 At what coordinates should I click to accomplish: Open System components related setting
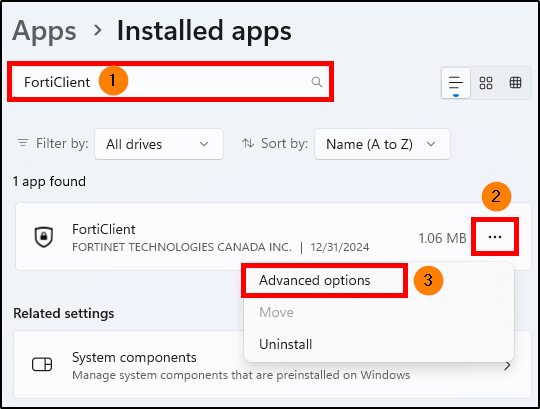(x=272, y=365)
